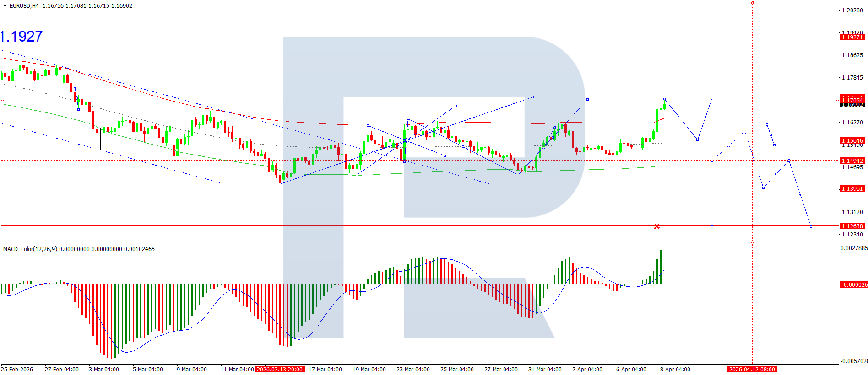Viewport: 868px width, 375px height.
Task: Select the 1.15646 price level label
Action: pos(852,140)
